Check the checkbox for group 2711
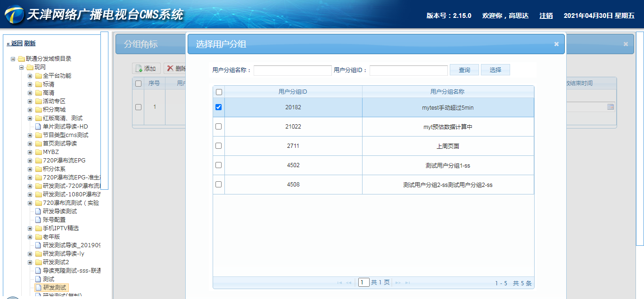The image size is (644, 299). click(218, 146)
